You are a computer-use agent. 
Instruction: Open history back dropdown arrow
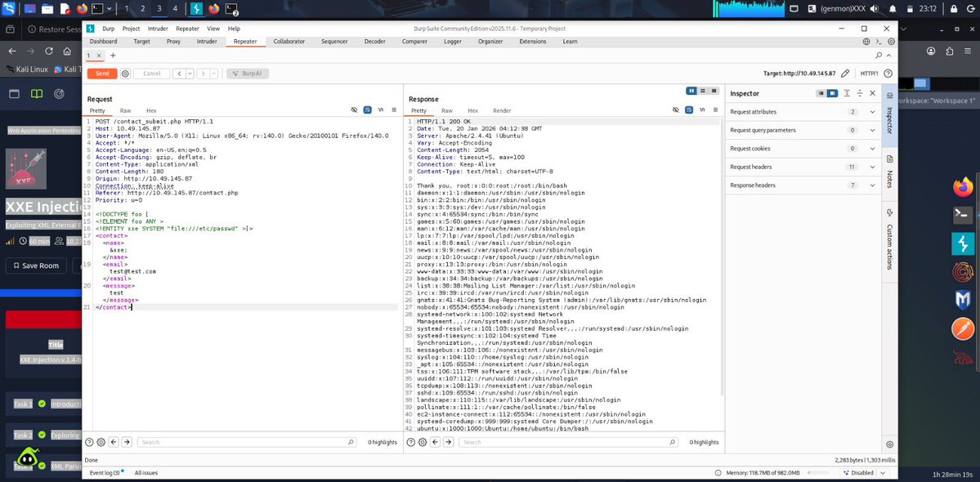(x=190, y=74)
